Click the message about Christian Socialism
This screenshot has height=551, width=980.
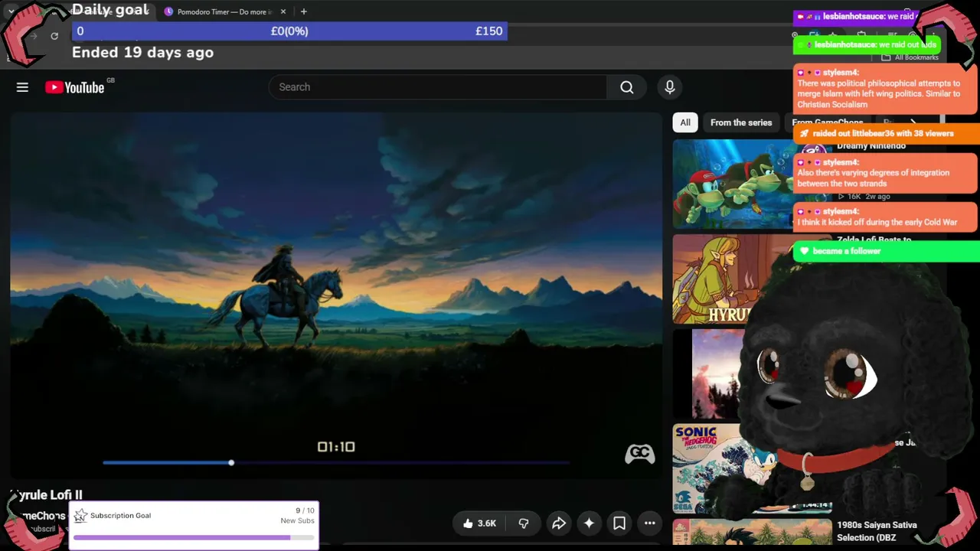[x=885, y=89]
